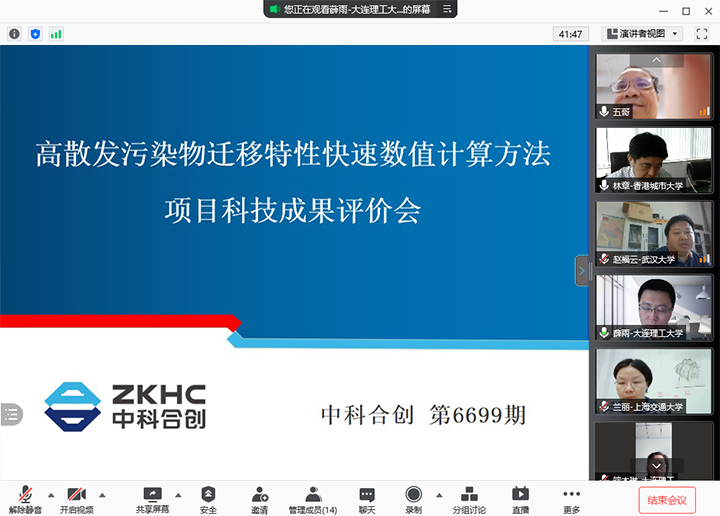The image size is (720, 516).
Task: Open the 演讲者视图 view dropdown
Action: [x=642, y=34]
